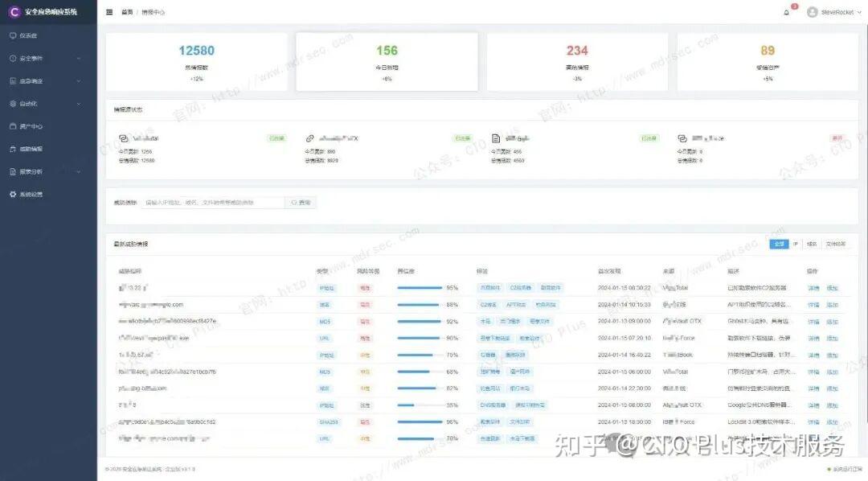Expand the 报表分析 submenu chevron

click(79, 172)
